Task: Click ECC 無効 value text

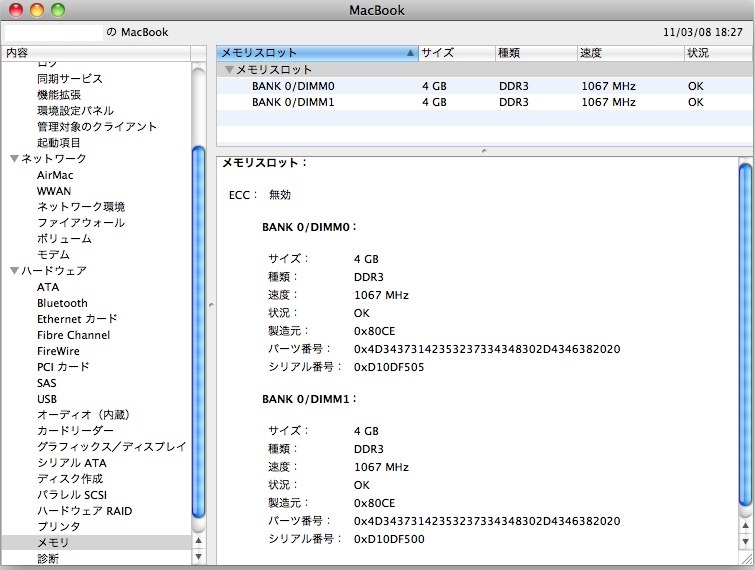Action: [x=280, y=195]
